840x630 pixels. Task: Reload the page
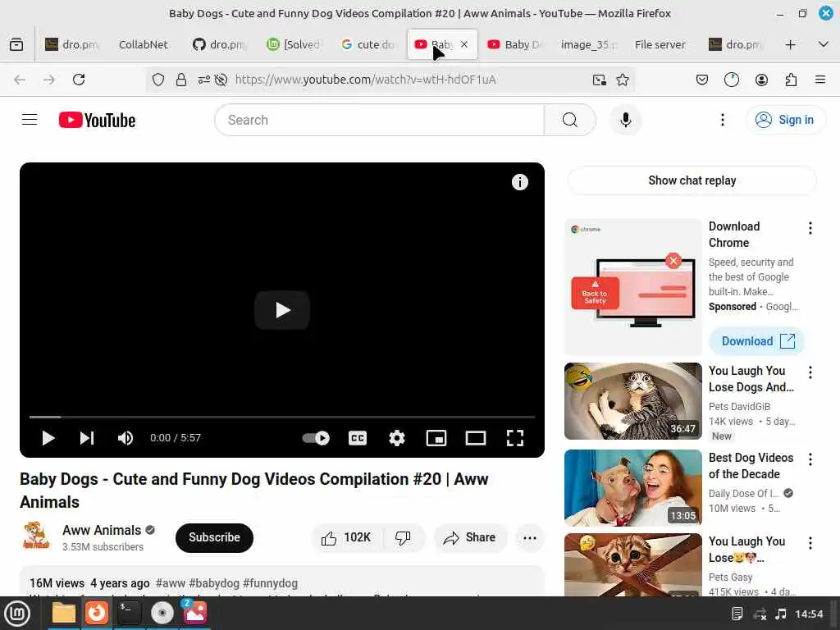pyautogui.click(x=79, y=80)
